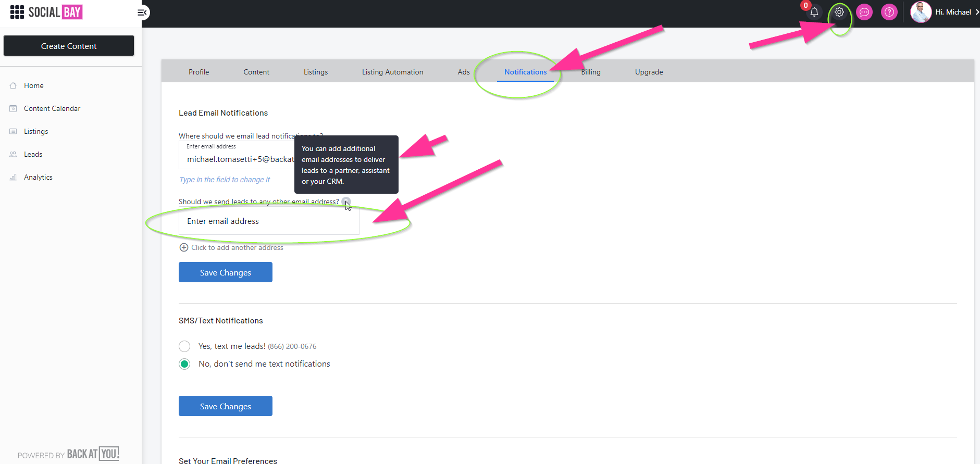Screen dimensions: 980x464
Task: Click the Leads people icon
Action: coord(13,154)
